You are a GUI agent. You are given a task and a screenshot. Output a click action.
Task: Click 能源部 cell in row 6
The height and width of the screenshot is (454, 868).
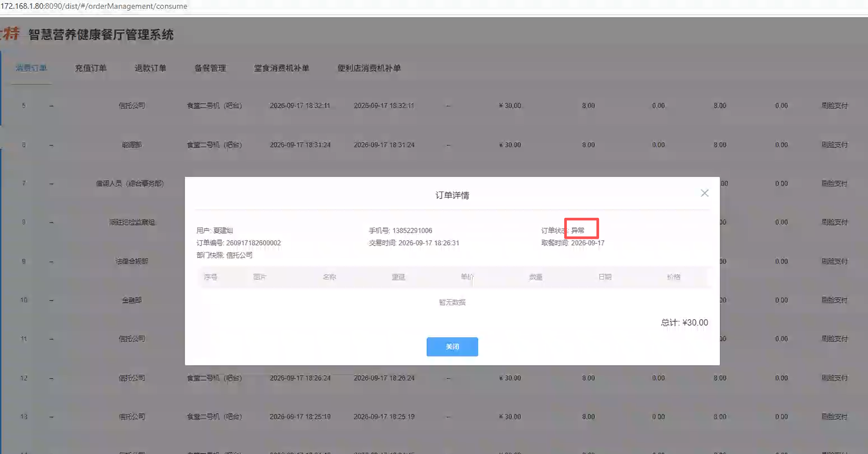[x=132, y=145]
